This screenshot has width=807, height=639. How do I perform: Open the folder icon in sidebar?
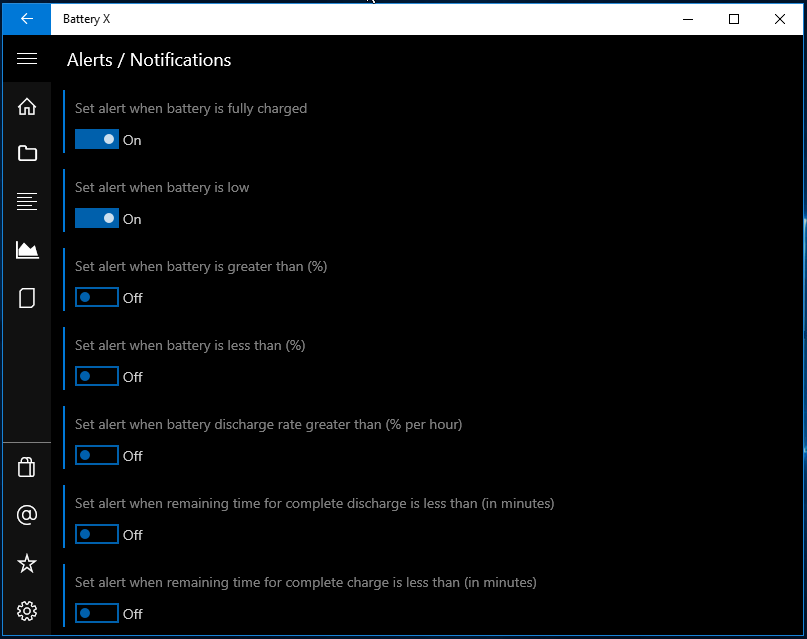point(27,153)
